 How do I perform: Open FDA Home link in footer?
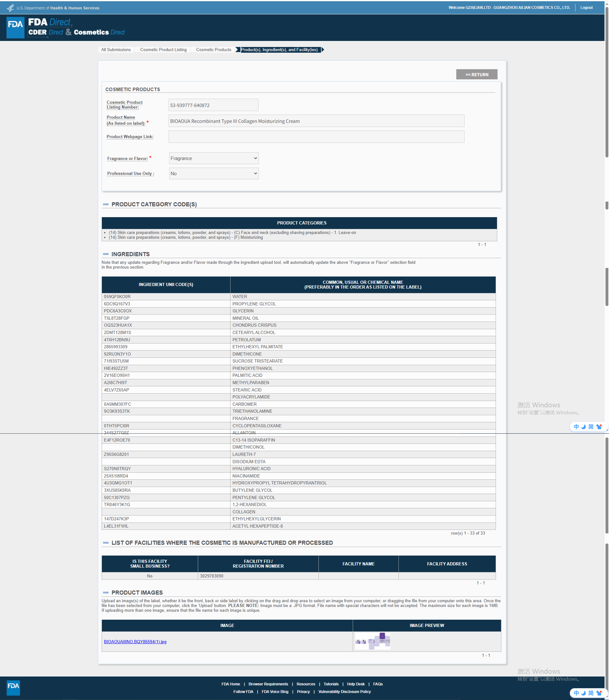point(231,684)
